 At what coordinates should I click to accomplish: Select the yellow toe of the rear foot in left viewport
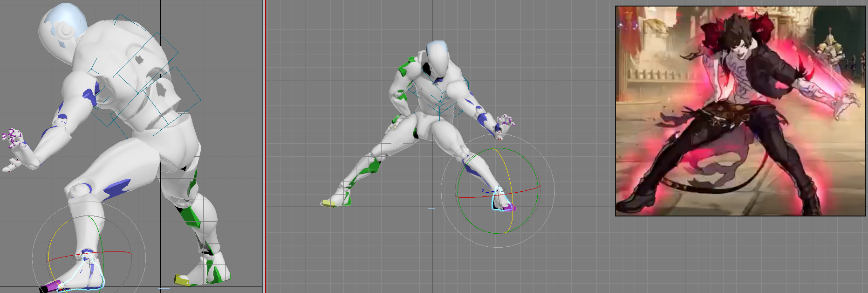click(182, 280)
